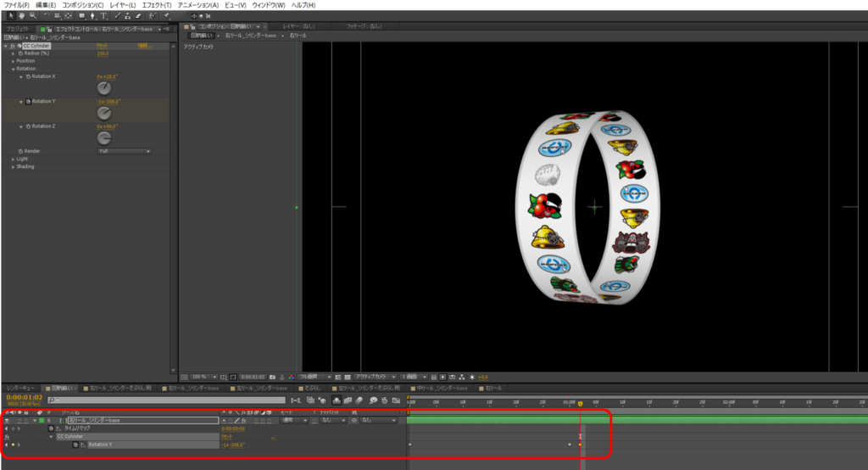Open the ファイル(F) menu
The image size is (868, 470).
click(x=17, y=5)
